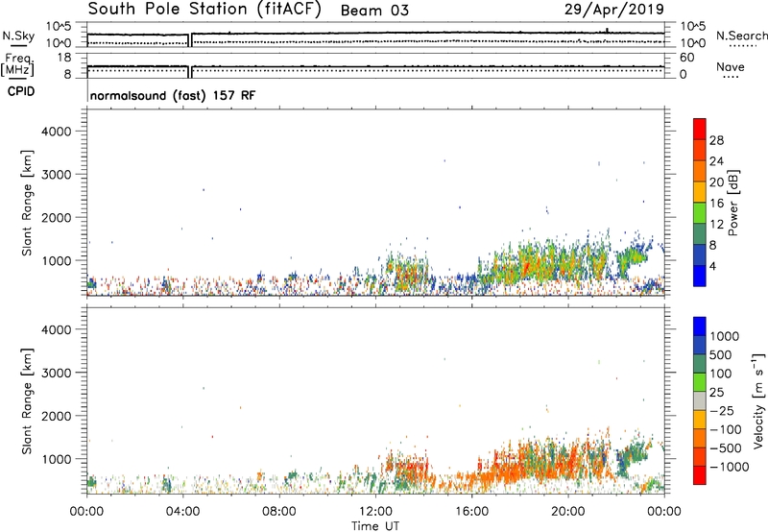Click the 'Nave' legend label
768x532 pixels.
point(731,66)
